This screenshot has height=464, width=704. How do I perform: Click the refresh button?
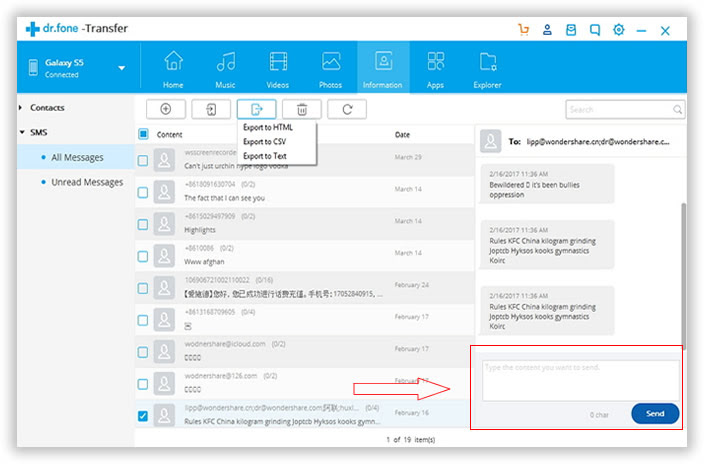pos(347,109)
